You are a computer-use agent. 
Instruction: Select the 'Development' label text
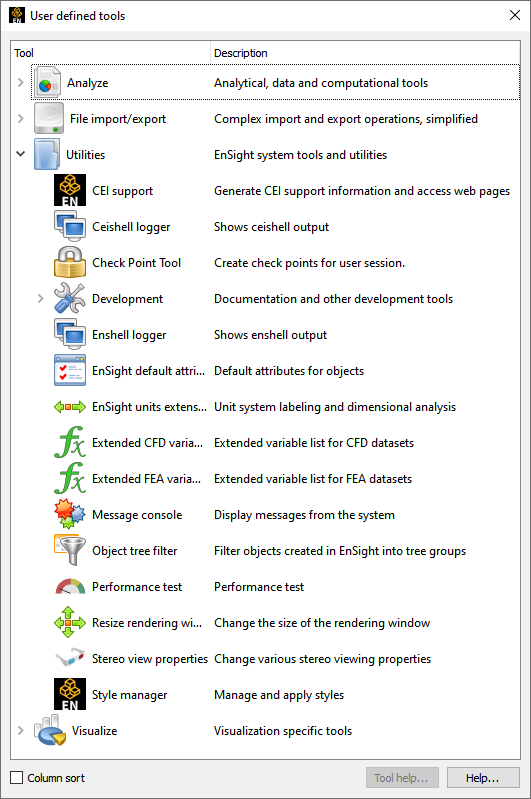click(x=127, y=299)
